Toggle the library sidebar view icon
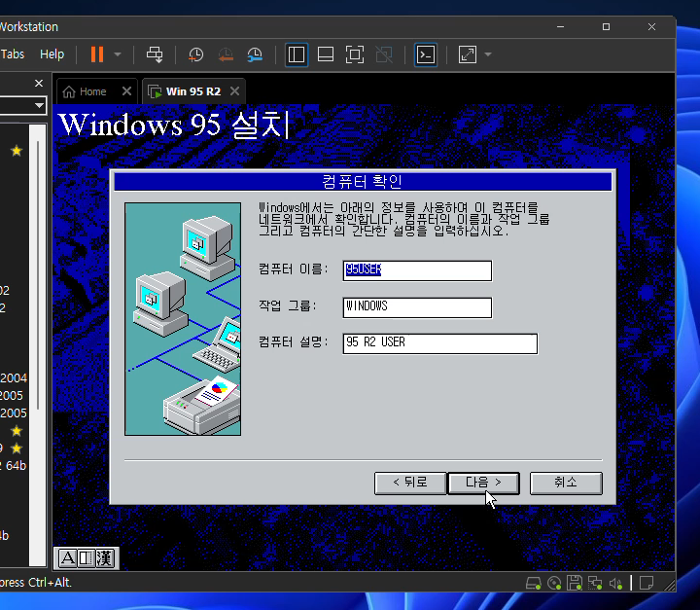The image size is (700, 610). 297,54
